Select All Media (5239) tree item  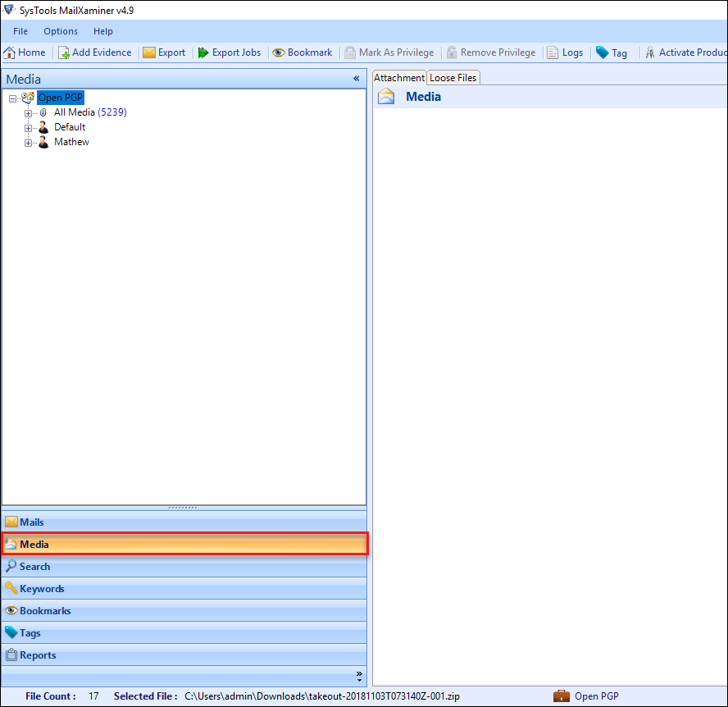[90, 112]
